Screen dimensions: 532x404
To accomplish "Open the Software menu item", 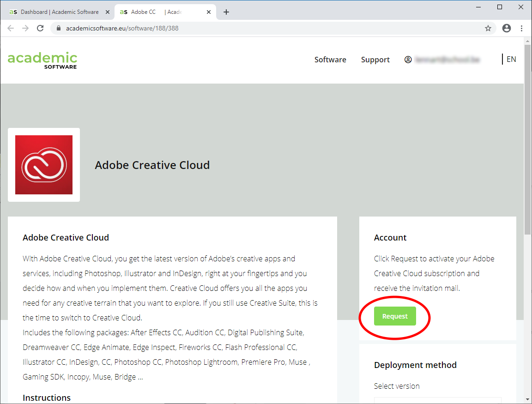I will (330, 60).
